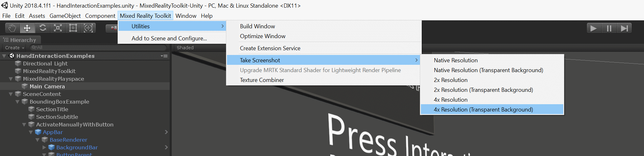Select the Move tool
644x156 pixels.
27,28
